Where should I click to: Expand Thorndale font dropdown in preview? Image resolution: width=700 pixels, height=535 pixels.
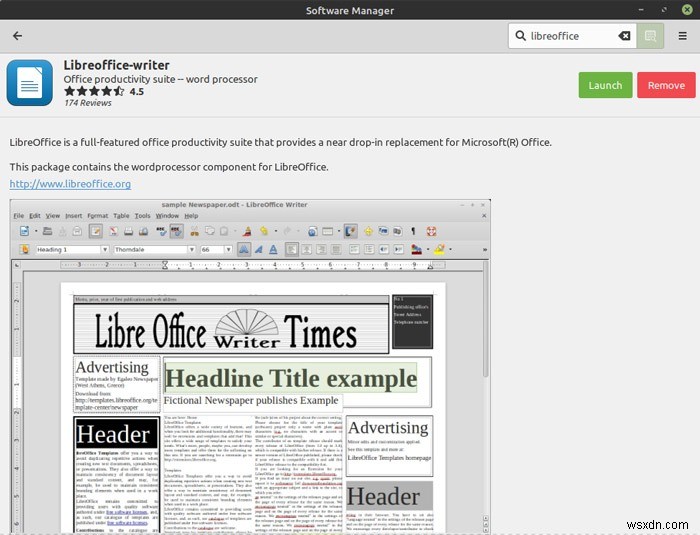(192, 250)
